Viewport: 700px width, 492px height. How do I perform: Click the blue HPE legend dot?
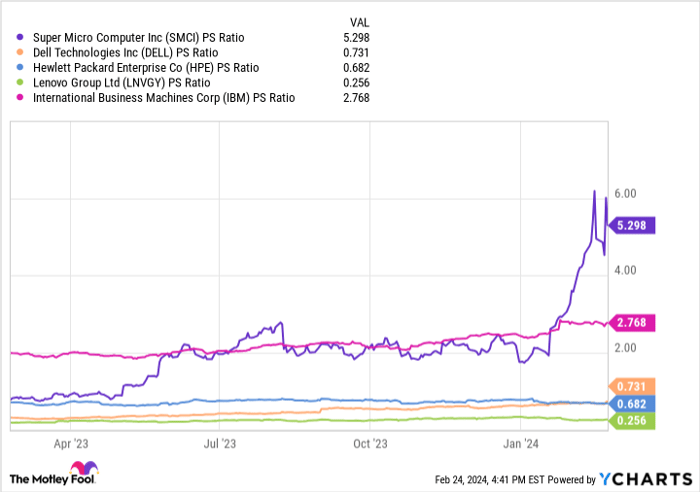tap(20, 67)
